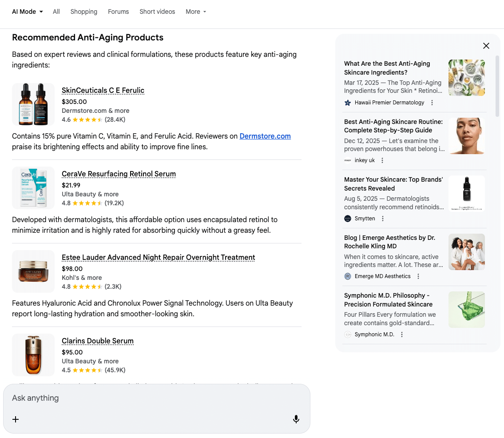Click the plus attachment icon
Image resolution: width=504 pixels, height=438 pixels.
click(x=16, y=419)
